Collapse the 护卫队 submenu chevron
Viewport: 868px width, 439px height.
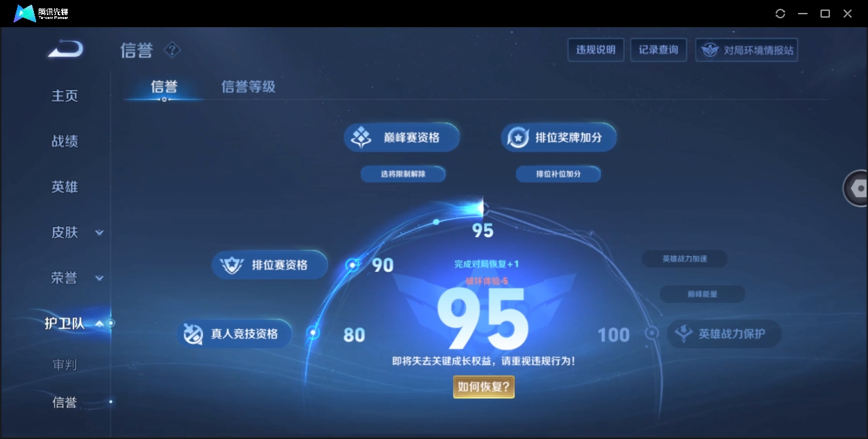point(99,323)
